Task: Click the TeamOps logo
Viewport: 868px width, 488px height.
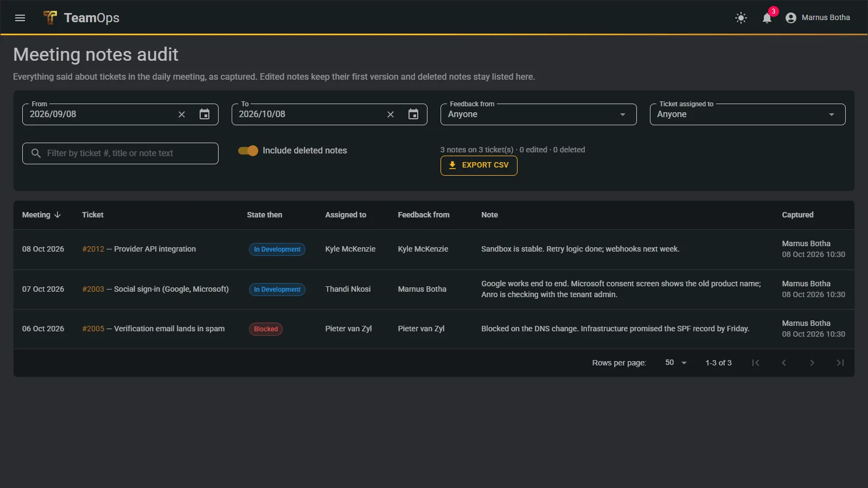Action: [81, 18]
